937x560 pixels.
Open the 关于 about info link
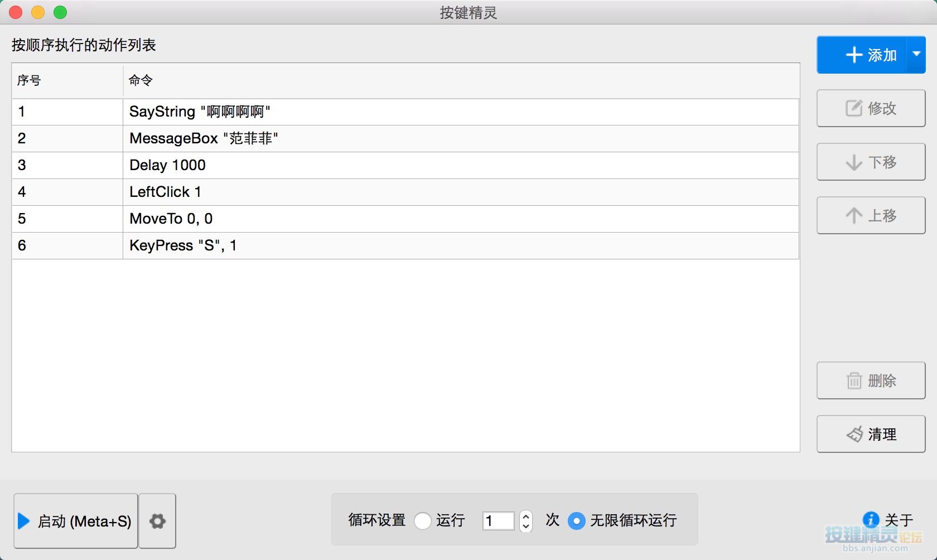888,520
